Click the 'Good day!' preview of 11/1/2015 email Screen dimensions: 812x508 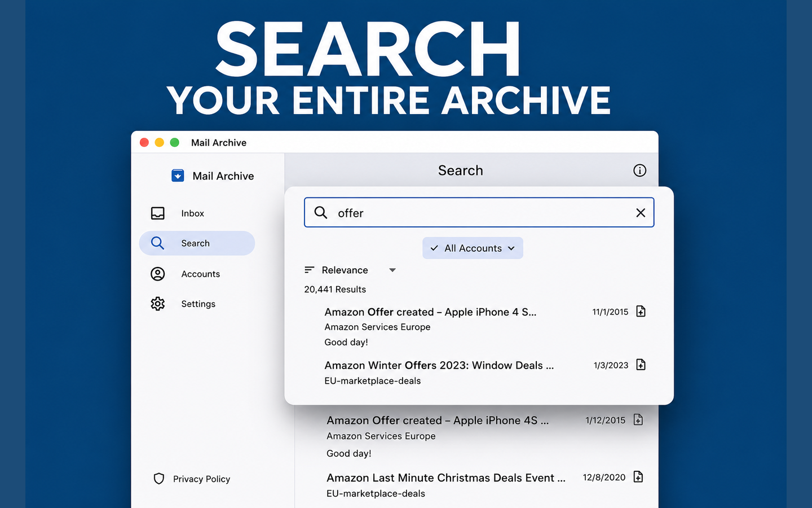click(346, 342)
